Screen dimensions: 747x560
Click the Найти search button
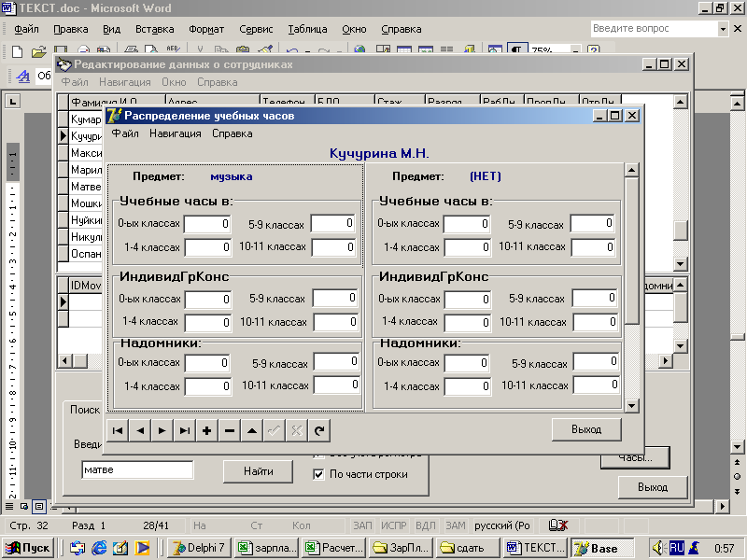[258, 471]
